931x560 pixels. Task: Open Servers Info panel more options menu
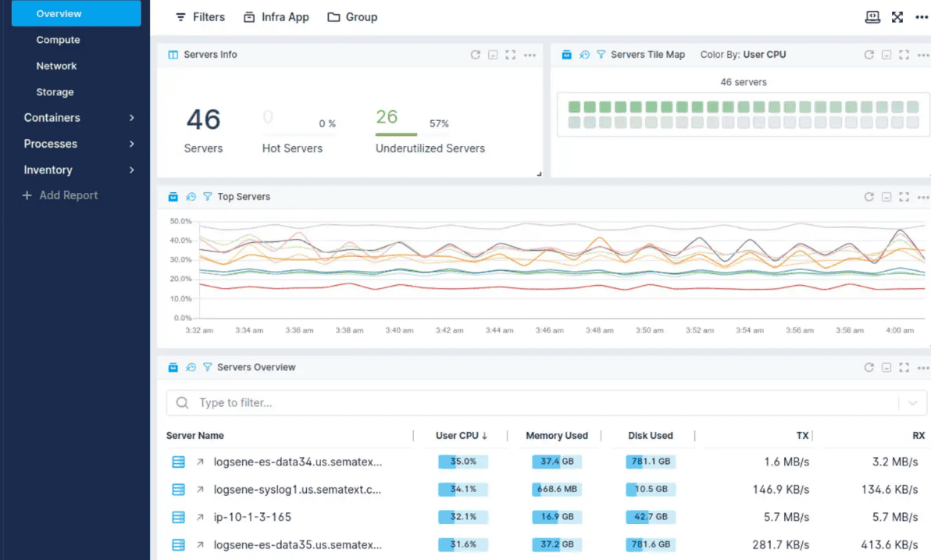[530, 55]
